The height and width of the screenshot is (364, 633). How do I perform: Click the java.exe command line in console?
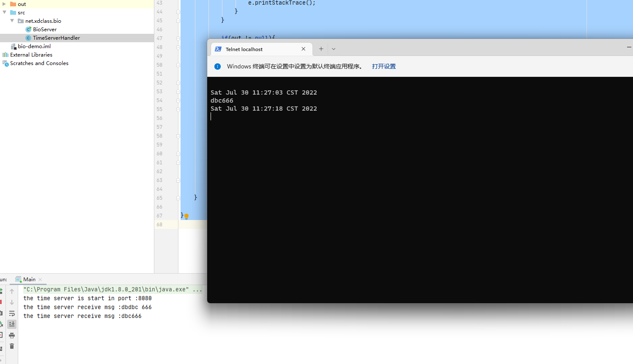(112, 289)
